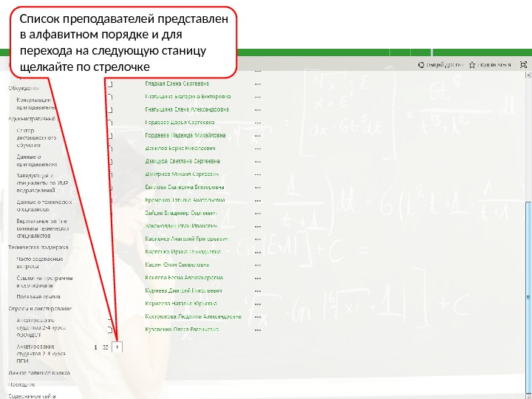Screen dimensions: 532x399
Task: Open ellipsis menu for Закомолдин Иван Иванович
Action: click(258, 226)
